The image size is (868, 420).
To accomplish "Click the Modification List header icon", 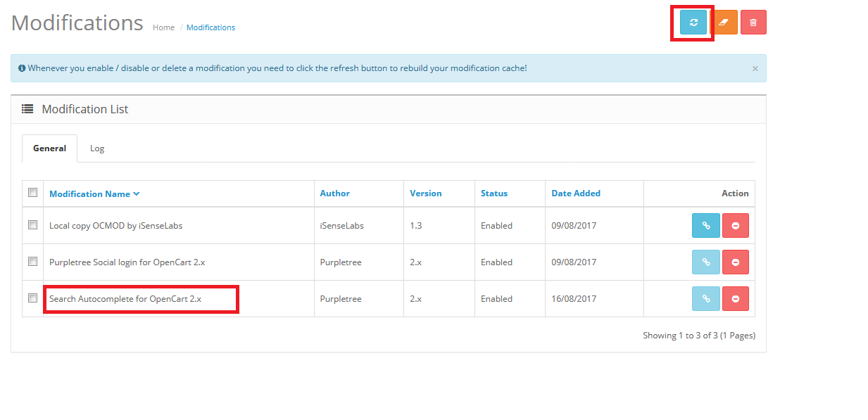I will 27,108.
